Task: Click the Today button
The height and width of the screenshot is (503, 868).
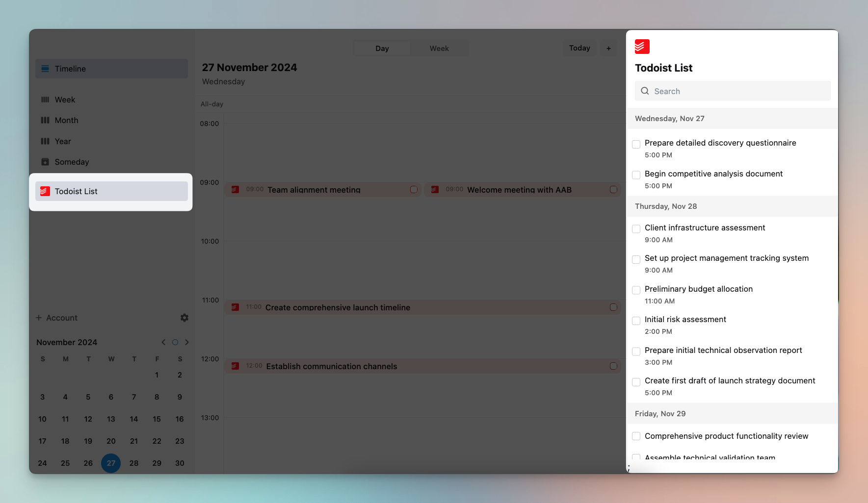Action: point(579,48)
